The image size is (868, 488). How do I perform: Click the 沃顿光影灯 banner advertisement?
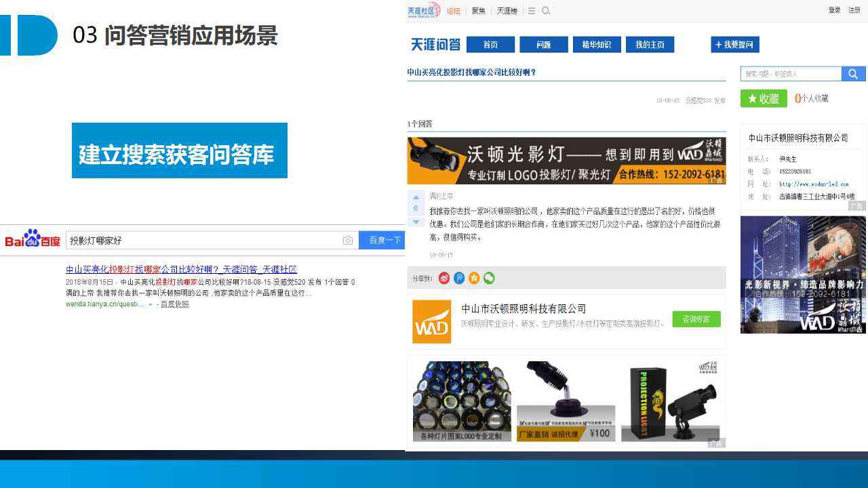point(566,161)
